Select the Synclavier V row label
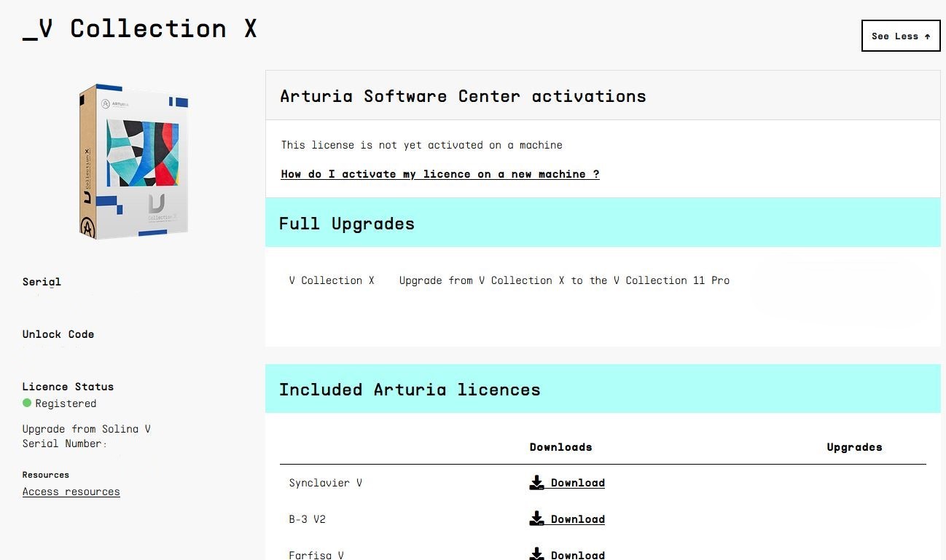 pos(325,483)
